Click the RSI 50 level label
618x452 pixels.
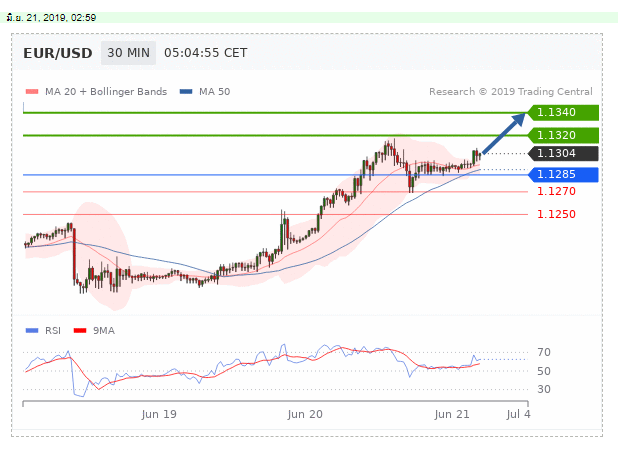(544, 371)
